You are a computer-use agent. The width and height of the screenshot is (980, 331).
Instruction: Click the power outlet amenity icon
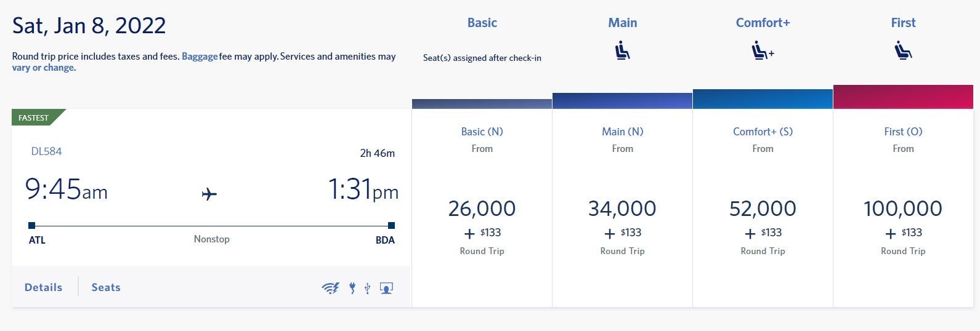(x=352, y=288)
